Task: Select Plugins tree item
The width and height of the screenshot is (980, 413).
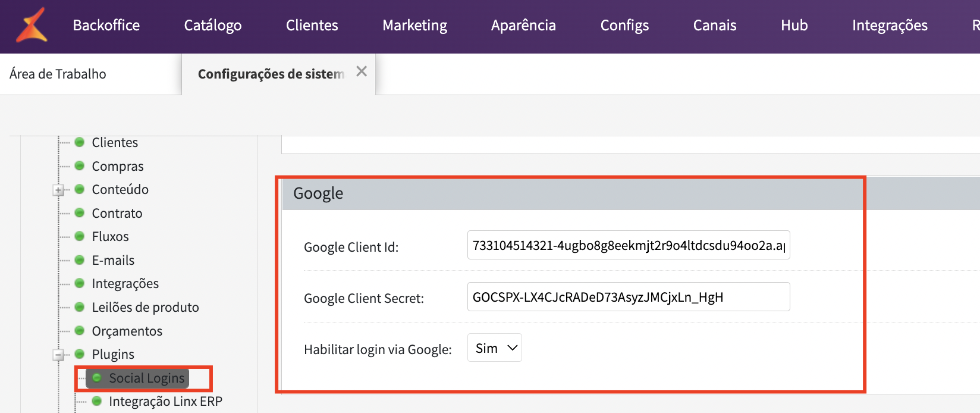Action: [x=113, y=355]
